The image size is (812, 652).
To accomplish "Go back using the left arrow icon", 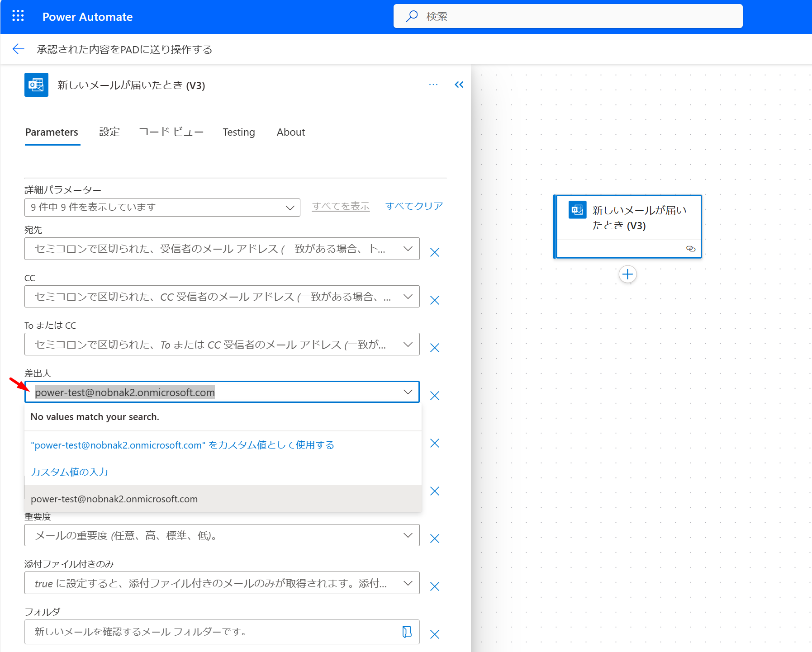I will [x=19, y=49].
